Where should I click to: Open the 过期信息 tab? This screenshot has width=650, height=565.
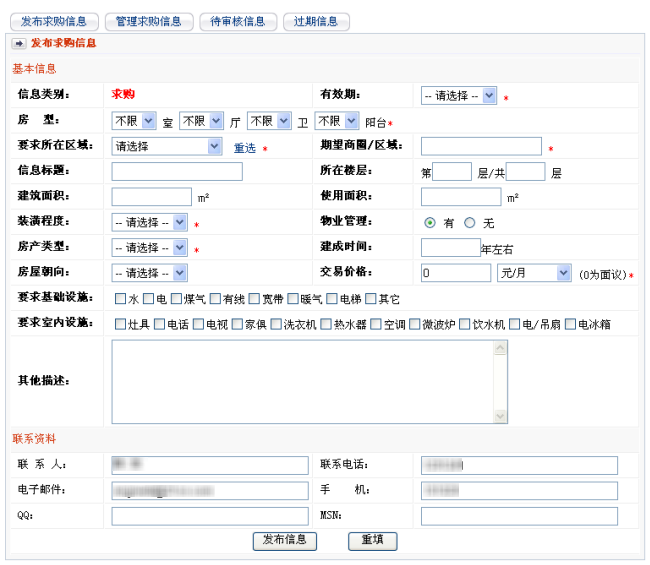[316, 21]
